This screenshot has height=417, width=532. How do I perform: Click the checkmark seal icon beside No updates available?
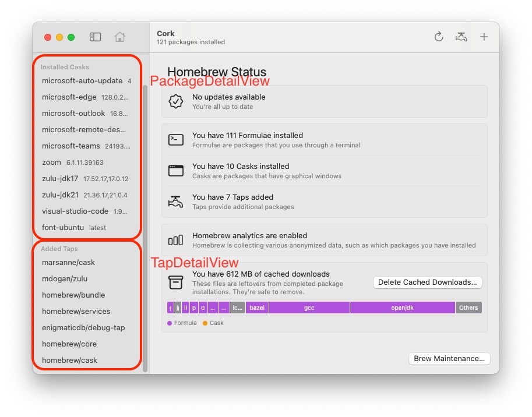coord(176,101)
